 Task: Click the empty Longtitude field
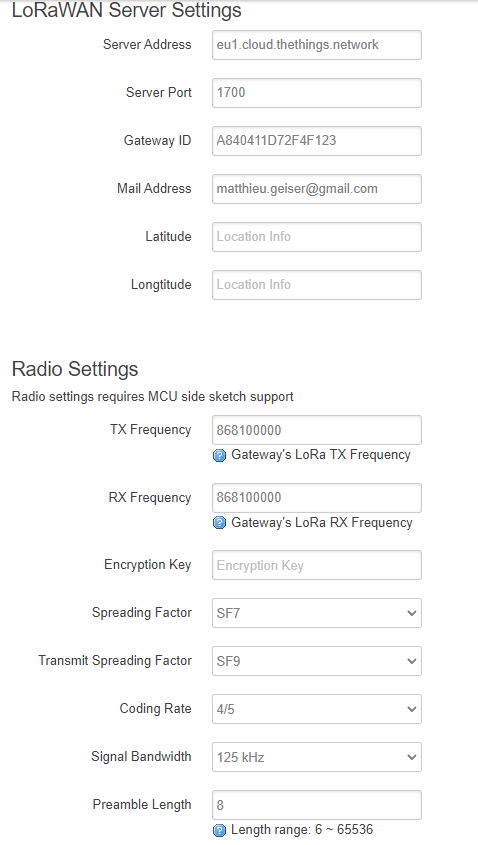click(x=317, y=285)
